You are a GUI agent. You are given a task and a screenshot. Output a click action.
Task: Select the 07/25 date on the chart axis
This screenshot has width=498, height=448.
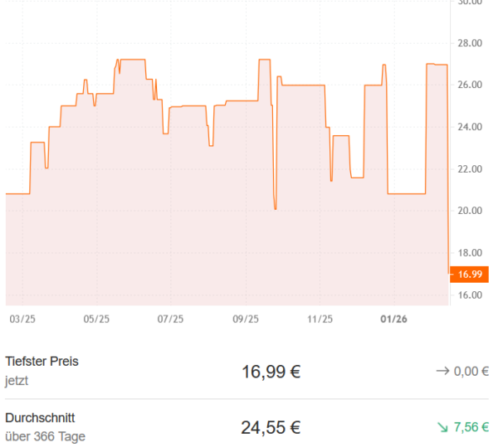(170, 319)
